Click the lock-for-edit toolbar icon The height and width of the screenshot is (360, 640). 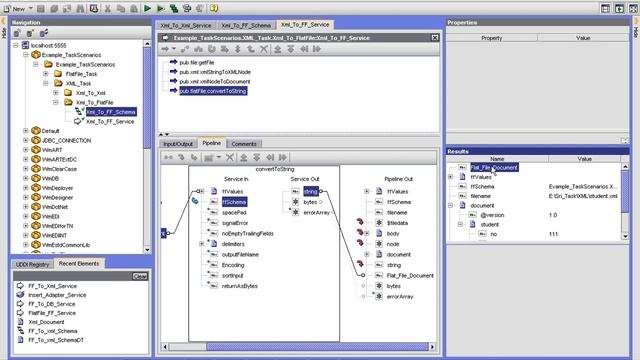tap(94, 8)
